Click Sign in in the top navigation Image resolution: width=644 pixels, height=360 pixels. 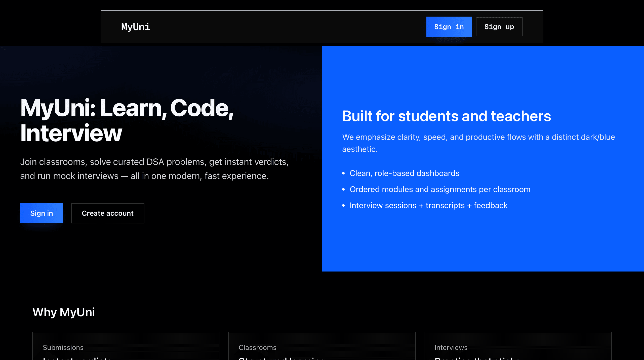(449, 27)
